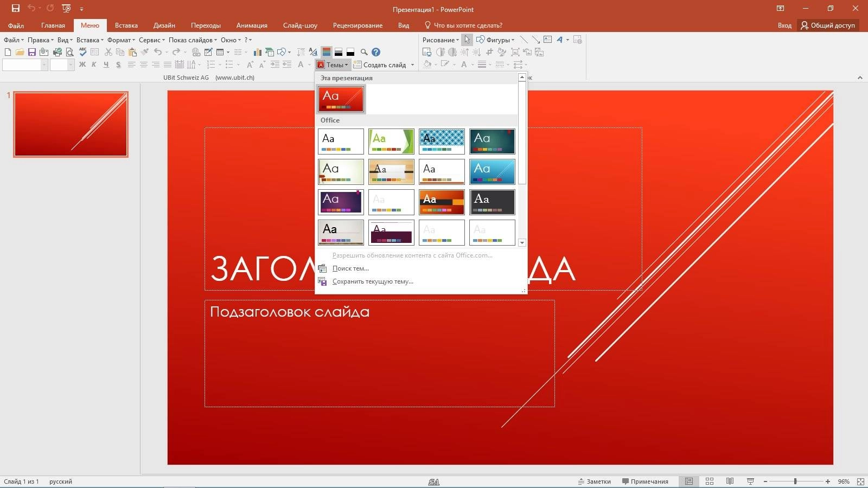The image size is (868, 488).
Task: Click the Normal view icon in status bar
Action: (688, 481)
